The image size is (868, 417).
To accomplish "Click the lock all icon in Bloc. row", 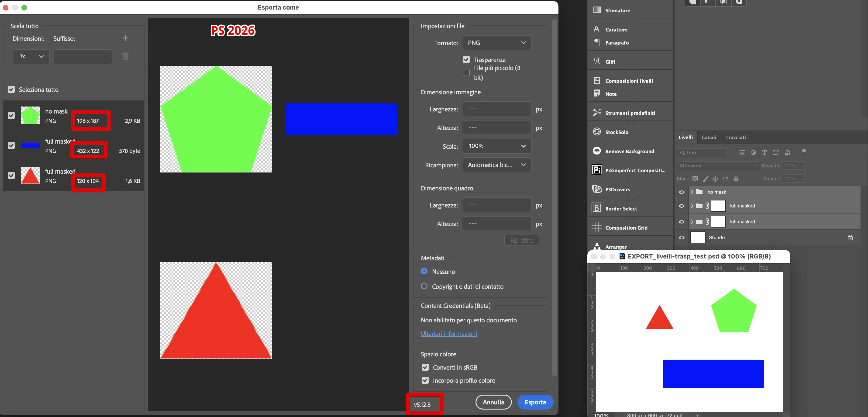I will [736, 179].
